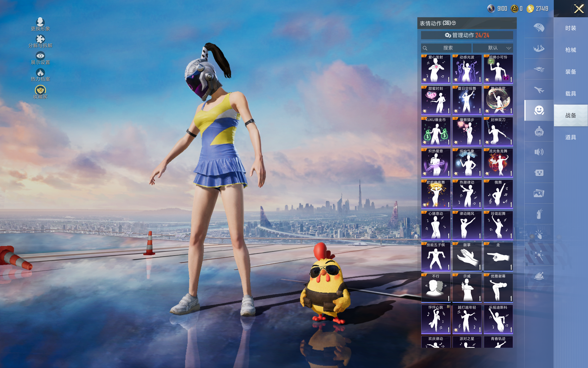The image size is (588, 368).
Task: Open the chat sticker face category
Action: [x=539, y=172]
